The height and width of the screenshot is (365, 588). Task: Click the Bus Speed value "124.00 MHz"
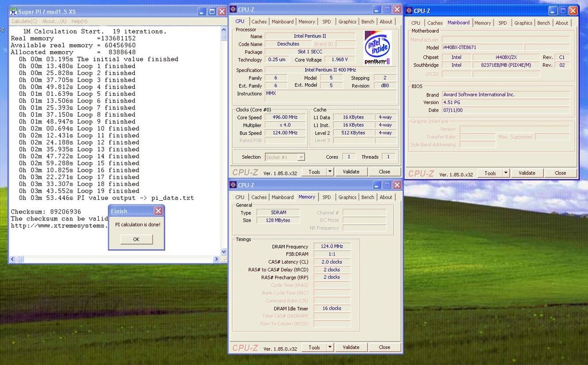tap(285, 133)
